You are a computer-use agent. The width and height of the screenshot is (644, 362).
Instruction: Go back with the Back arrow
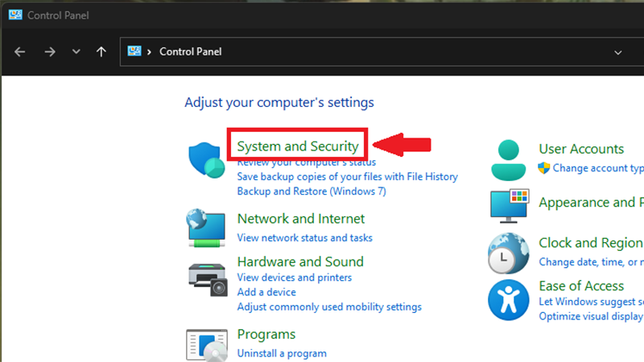(20, 51)
